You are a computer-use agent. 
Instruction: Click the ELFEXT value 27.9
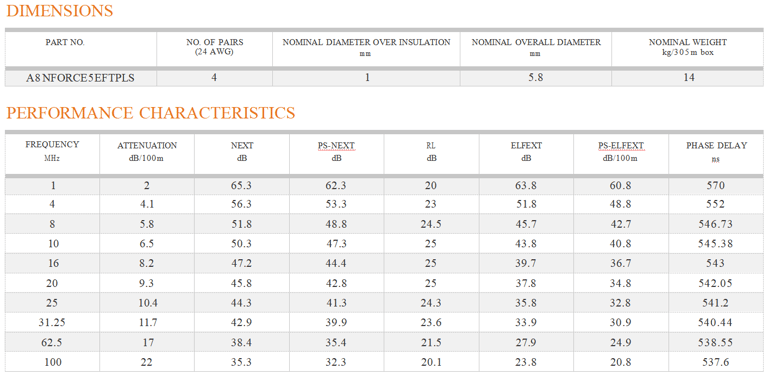526,342
